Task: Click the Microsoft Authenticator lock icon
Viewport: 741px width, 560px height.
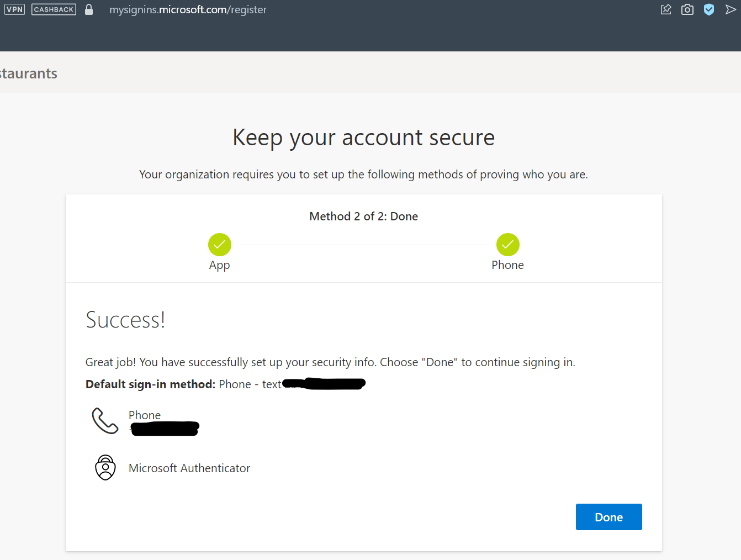Action: tap(105, 468)
